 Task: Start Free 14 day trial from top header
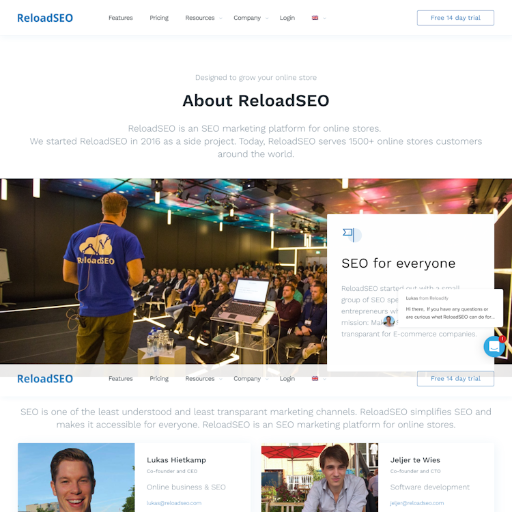pos(455,18)
